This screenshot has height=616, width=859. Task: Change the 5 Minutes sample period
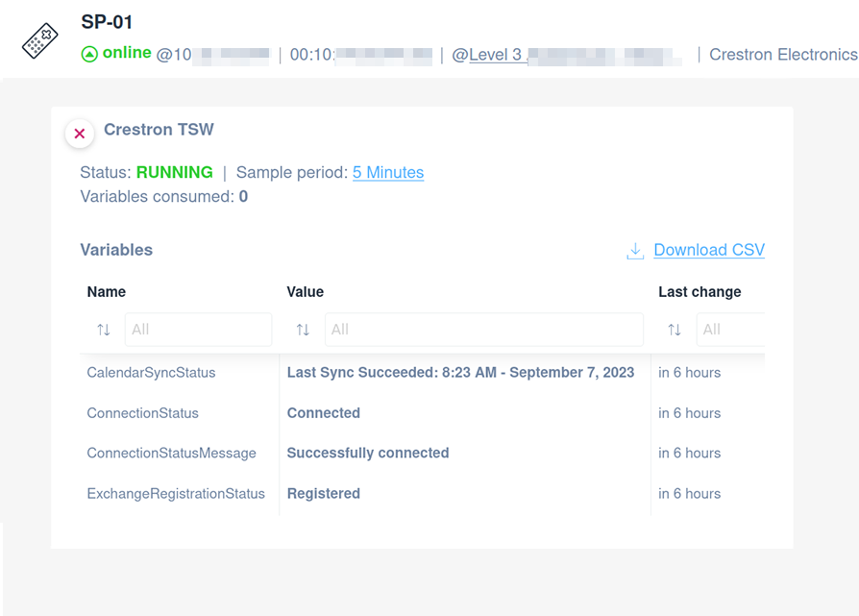click(388, 173)
